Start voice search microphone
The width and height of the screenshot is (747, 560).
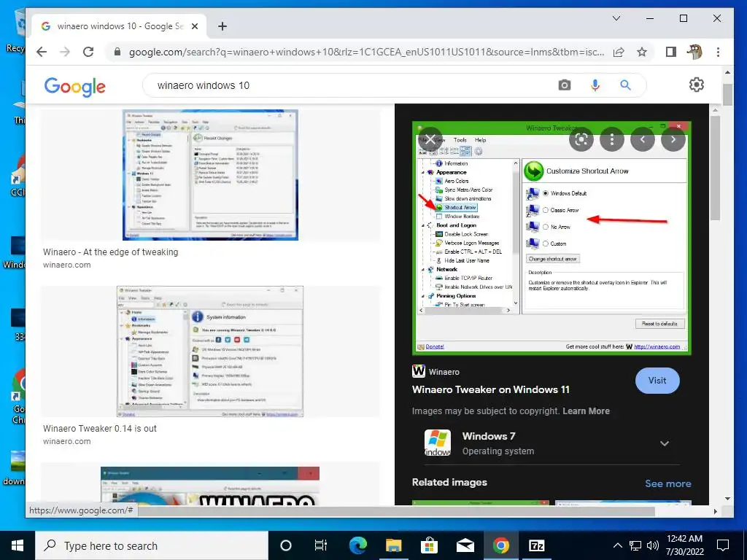(595, 85)
